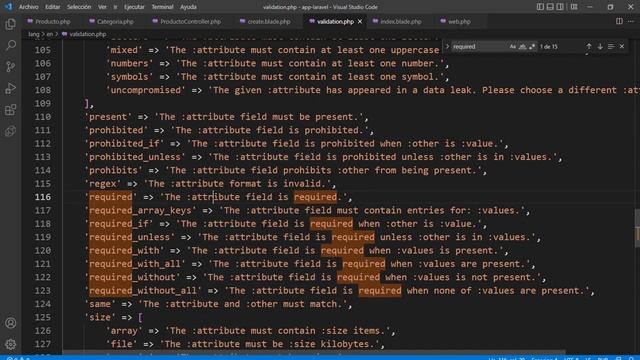The width and height of the screenshot is (640, 360).
Task: Open the Extensions view
Action: click(11, 110)
